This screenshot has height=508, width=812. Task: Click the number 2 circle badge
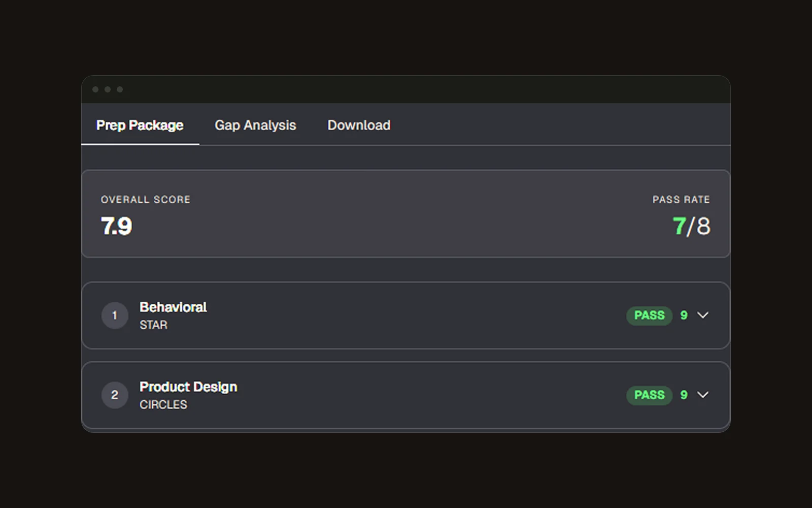coord(115,395)
